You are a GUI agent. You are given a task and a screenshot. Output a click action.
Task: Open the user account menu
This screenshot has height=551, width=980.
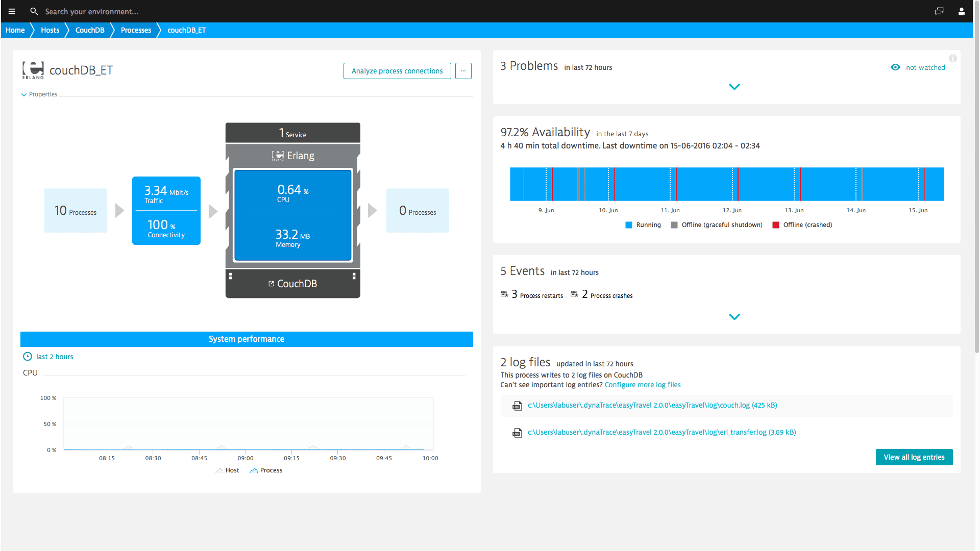click(x=962, y=11)
